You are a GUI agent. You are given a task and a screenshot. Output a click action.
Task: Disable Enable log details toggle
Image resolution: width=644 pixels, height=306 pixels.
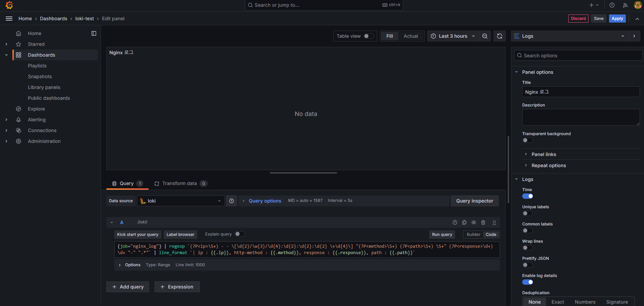click(x=528, y=282)
